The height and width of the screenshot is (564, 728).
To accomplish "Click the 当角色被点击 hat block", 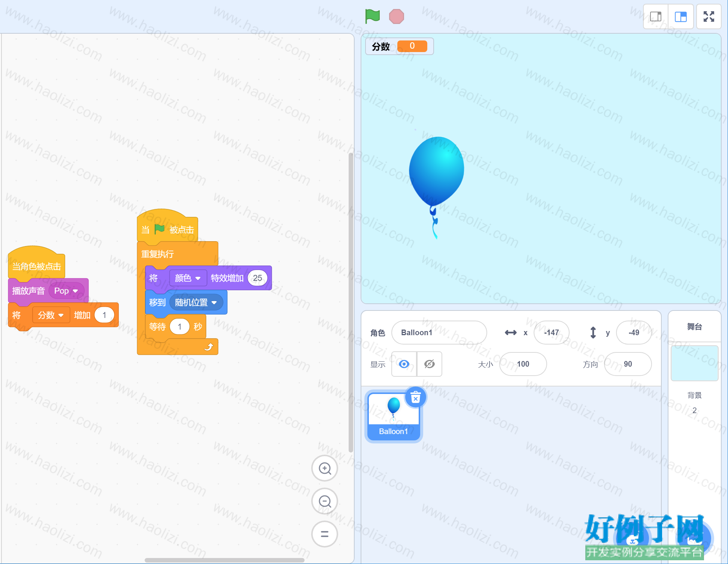I will [36, 263].
